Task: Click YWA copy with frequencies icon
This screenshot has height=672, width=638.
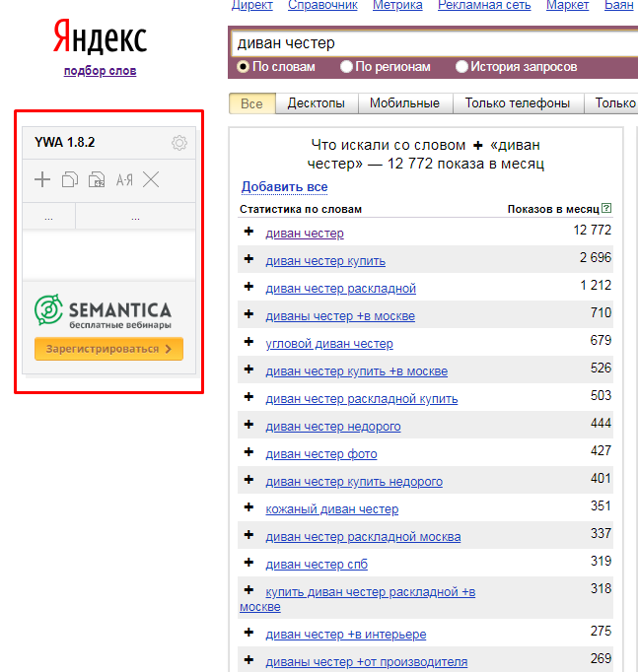Action: click(x=97, y=179)
